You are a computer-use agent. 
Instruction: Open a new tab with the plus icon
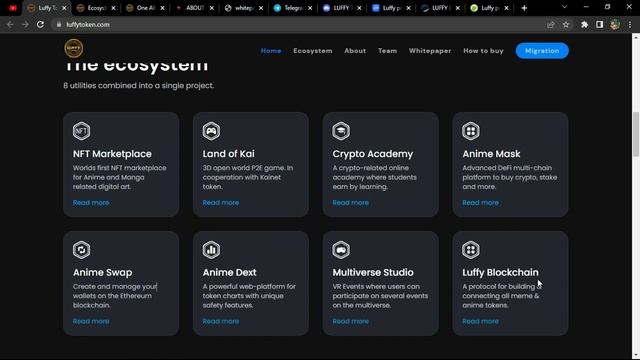524,8
